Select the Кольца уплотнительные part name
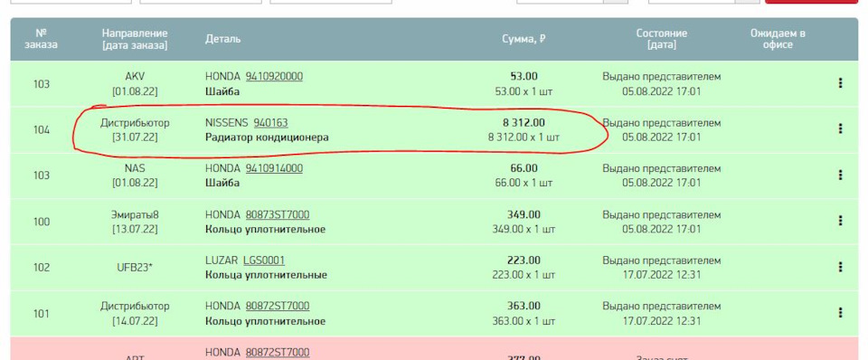This screenshot has width=868, height=360. click(x=266, y=275)
